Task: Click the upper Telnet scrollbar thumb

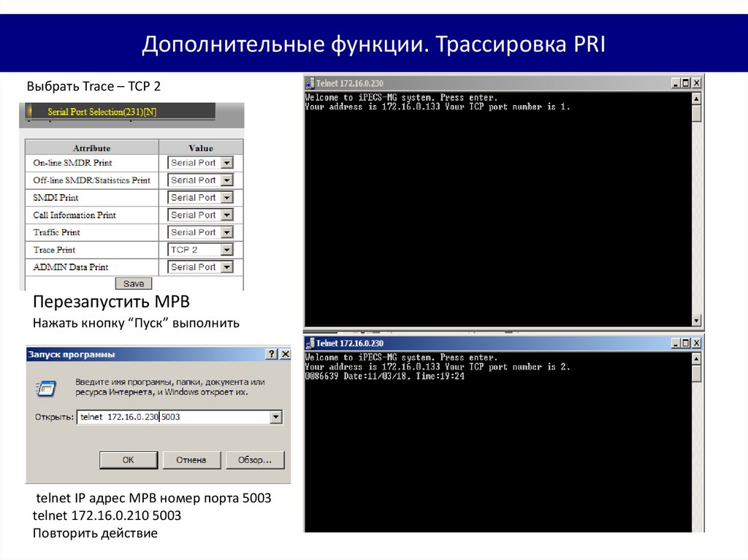Action: (696, 113)
